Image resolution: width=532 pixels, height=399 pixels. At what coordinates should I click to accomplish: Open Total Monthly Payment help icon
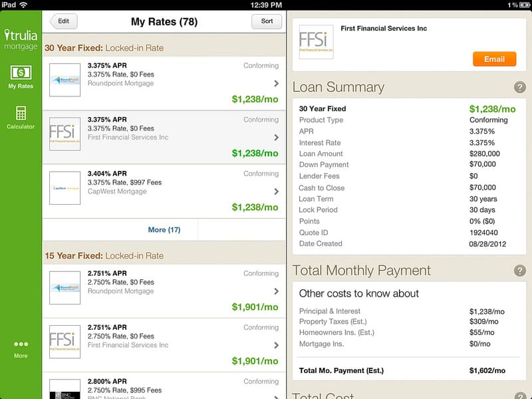click(x=519, y=271)
